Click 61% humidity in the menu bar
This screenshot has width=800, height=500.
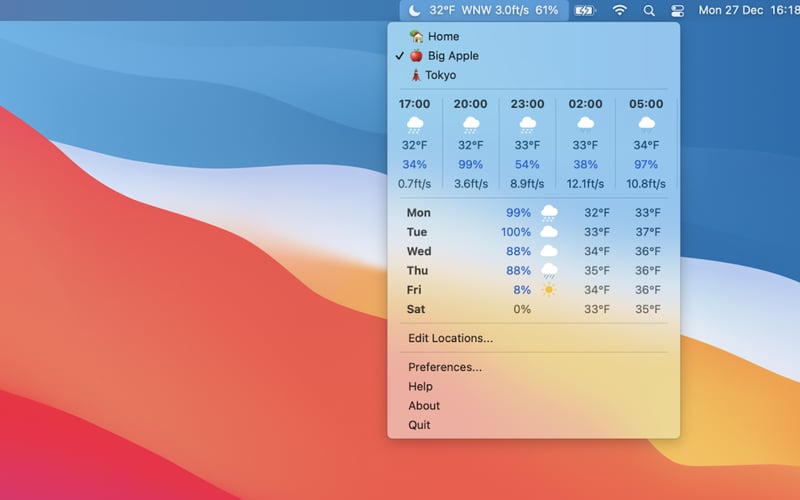[546, 10]
